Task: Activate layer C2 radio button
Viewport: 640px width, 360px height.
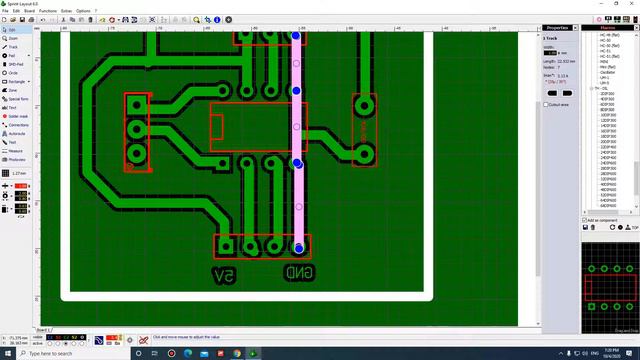Action: 66,344
